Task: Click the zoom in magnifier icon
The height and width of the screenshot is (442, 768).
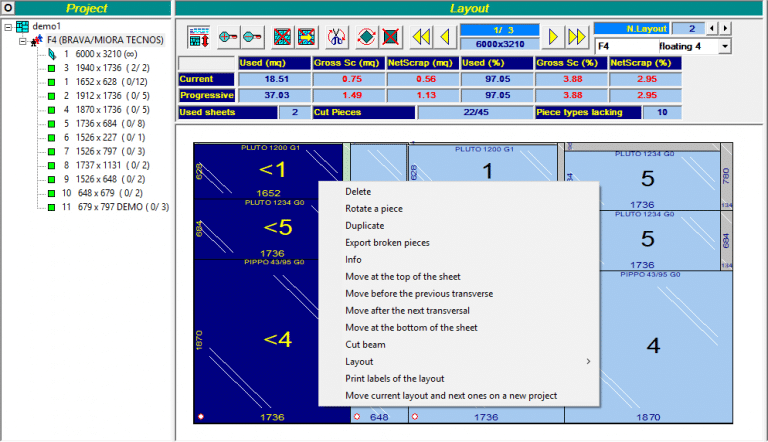Action: coord(228,37)
